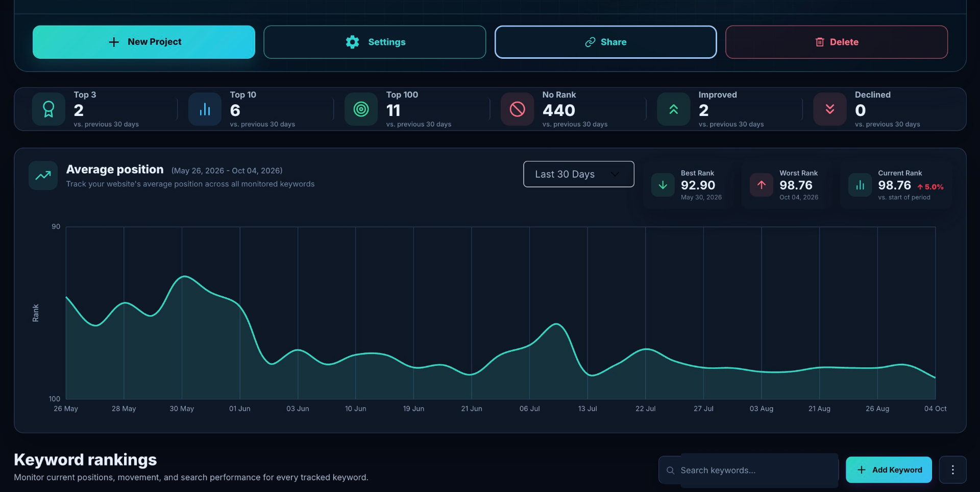Create a New Project

click(x=143, y=42)
